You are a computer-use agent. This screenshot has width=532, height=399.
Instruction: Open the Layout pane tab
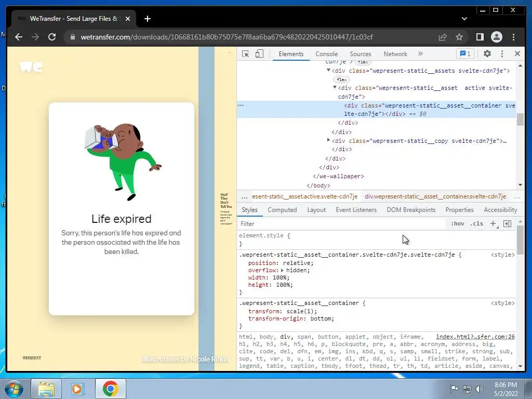coord(316,210)
